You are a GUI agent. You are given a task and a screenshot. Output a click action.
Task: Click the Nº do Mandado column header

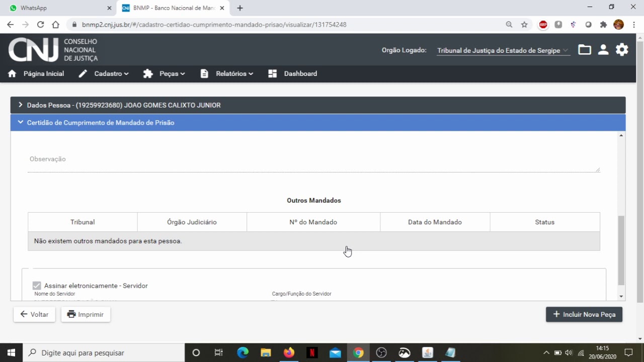click(x=313, y=222)
